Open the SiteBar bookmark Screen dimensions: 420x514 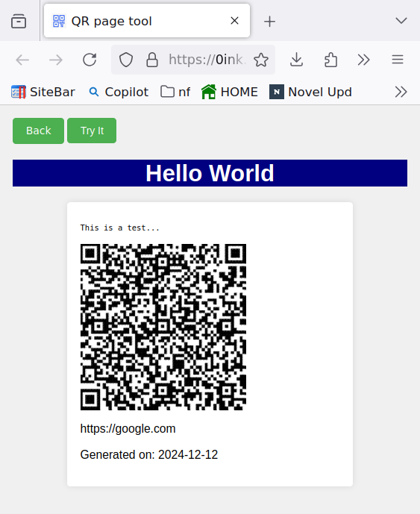click(x=43, y=92)
